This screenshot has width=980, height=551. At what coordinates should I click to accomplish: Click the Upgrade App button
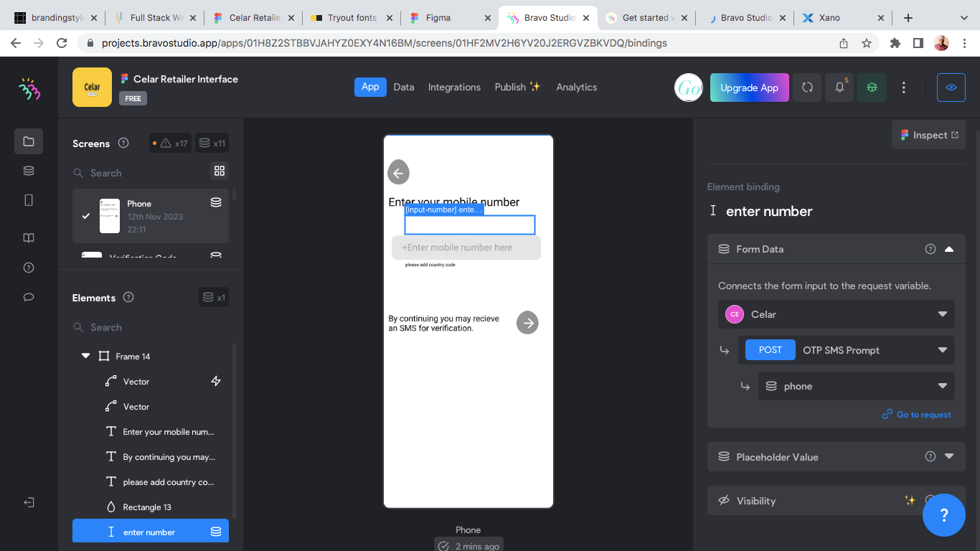(x=749, y=88)
